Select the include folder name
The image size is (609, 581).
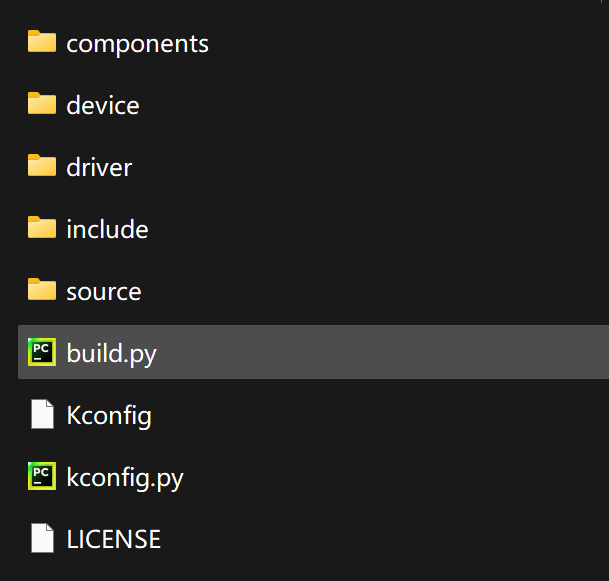click(107, 230)
